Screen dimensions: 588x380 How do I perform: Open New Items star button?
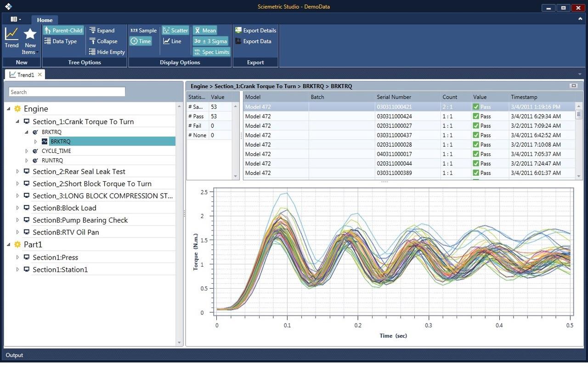pos(30,40)
